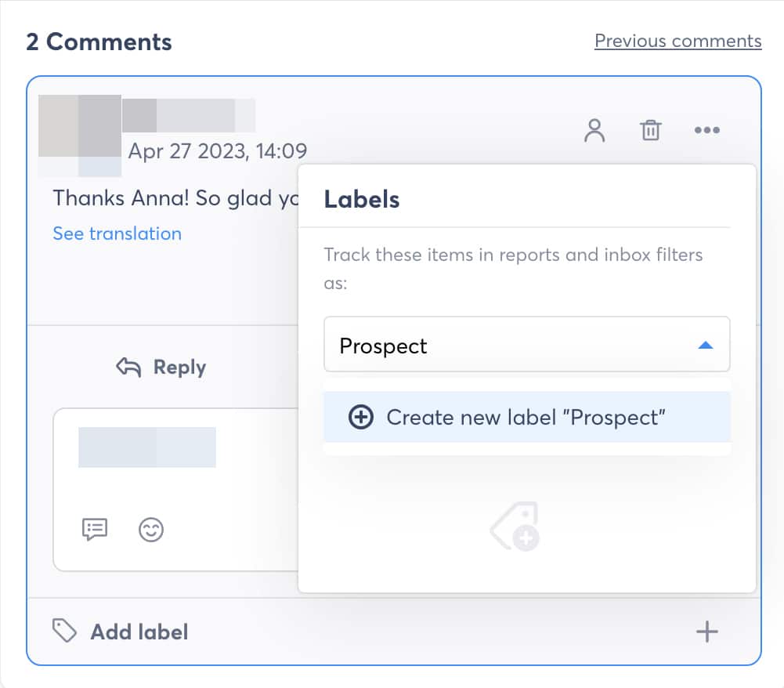
Task: Click the assign user person icon
Action: pos(595,130)
